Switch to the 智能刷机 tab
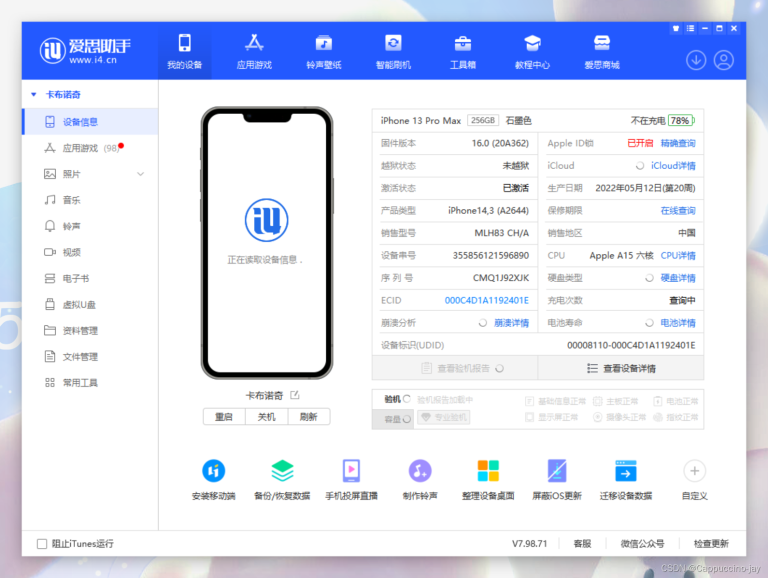The height and width of the screenshot is (578, 768). coord(393,51)
